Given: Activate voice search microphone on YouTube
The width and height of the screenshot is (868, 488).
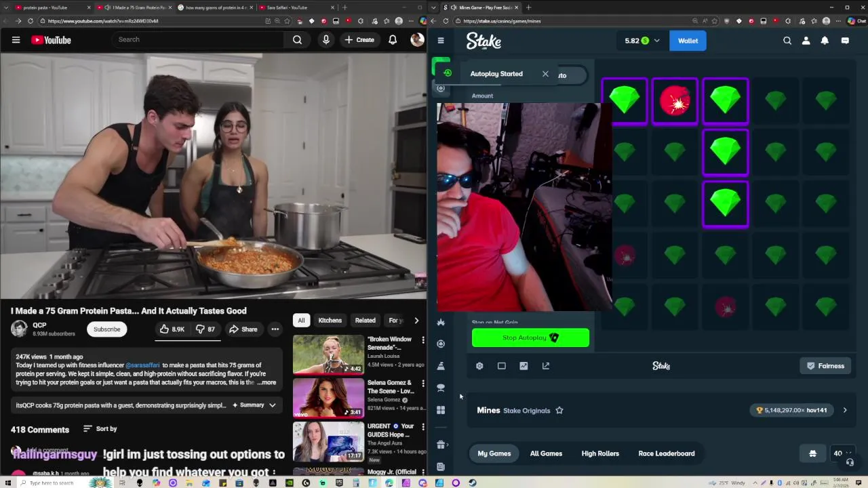Looking at the screenshot, I should click(326, 40).
